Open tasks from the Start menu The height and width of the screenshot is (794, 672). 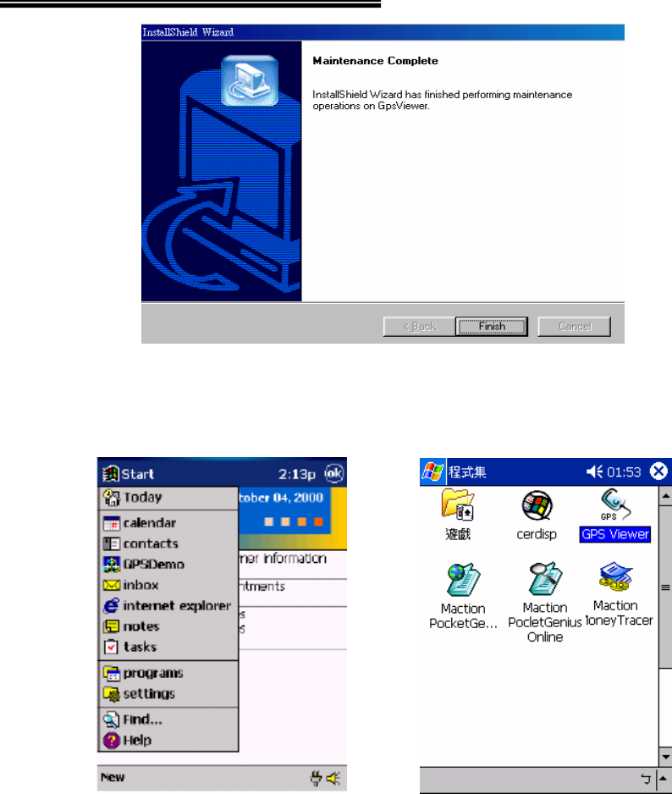(x=168, y=648)
